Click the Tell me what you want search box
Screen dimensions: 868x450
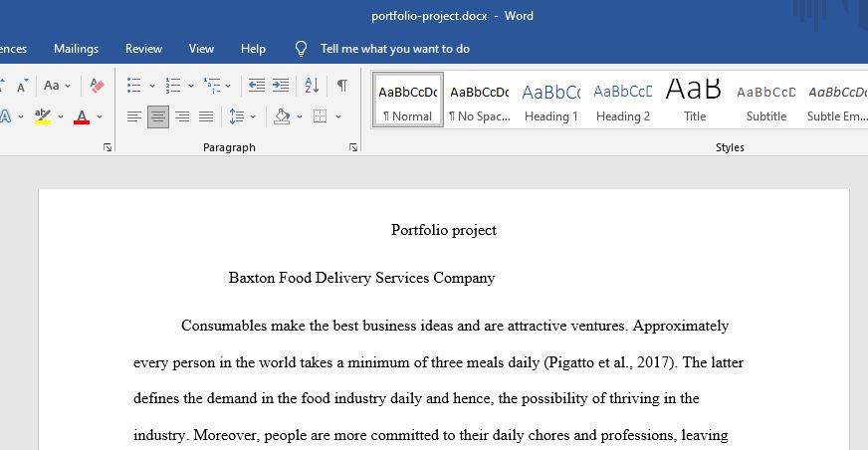point(395,49)
